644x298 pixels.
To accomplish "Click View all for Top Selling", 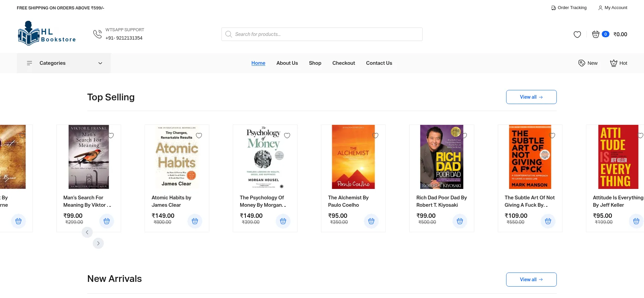I will coord(531,97).
